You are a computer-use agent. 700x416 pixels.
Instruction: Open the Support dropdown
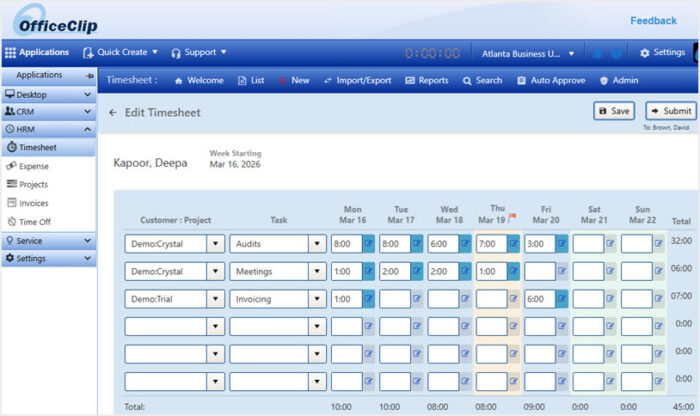click(x=199, y=52)
